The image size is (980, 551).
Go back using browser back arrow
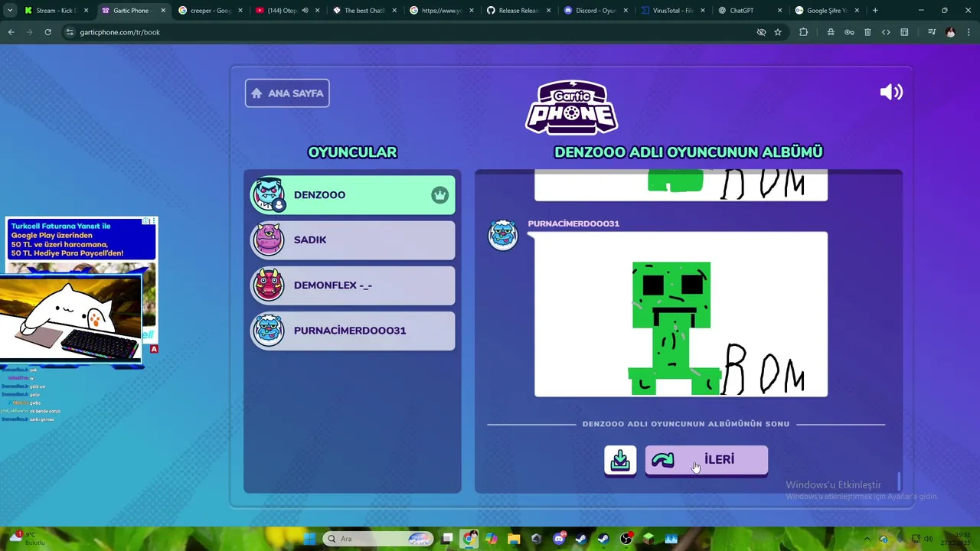(11, 32)
